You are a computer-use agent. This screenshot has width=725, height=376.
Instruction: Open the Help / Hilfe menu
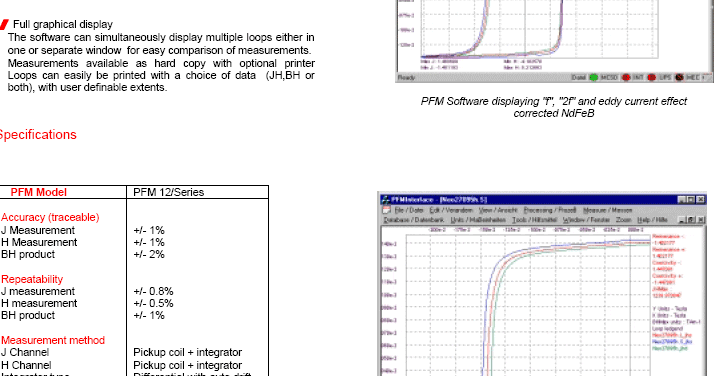(652, 220)
